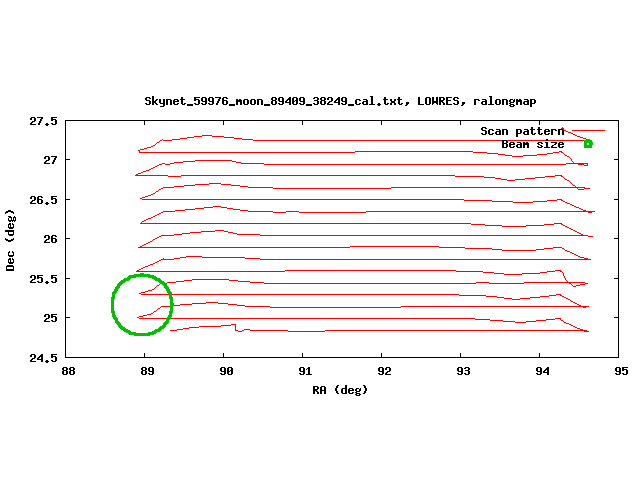Click the y-axis tick label 27.5
Image resolution: width=640 pixels, height=480 pixels.
click(x=44, y=121)
